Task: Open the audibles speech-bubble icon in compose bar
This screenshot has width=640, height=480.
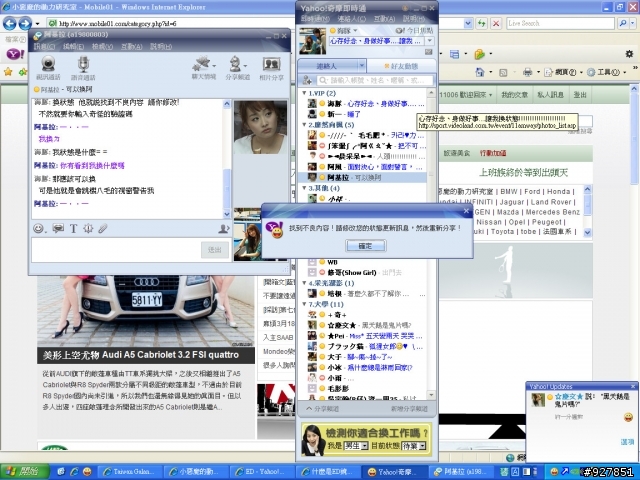Action: (58, 228)
